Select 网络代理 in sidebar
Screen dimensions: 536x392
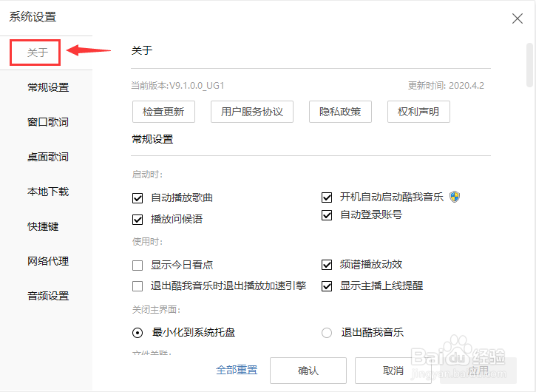tap(48, 261)
